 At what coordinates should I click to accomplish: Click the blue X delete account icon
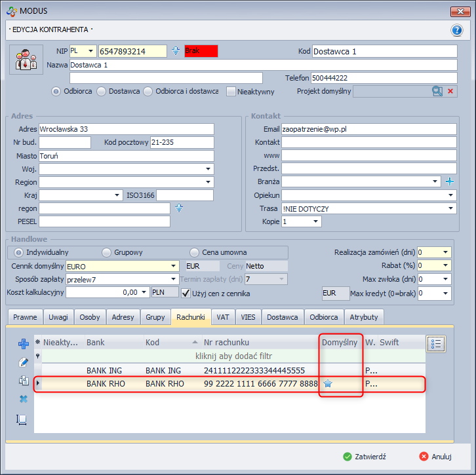click(23, 399)
